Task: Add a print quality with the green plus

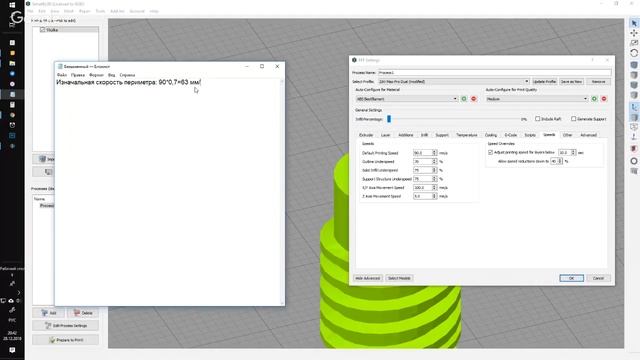Action: pos(594,99)
